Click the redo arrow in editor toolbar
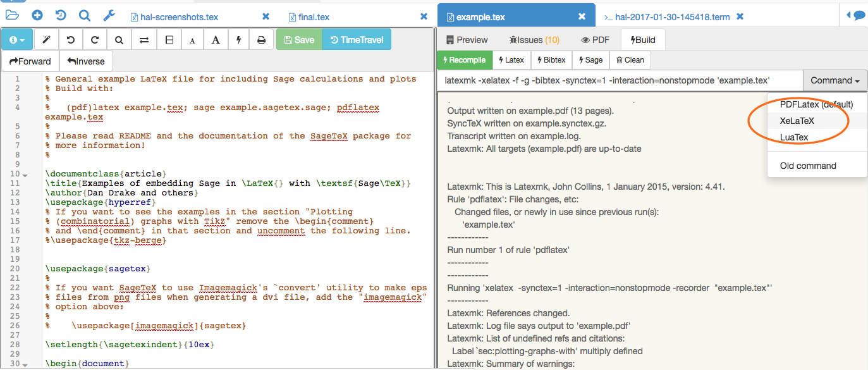The height and width of the screenshot is (370, 868). (x=95, y=40)
